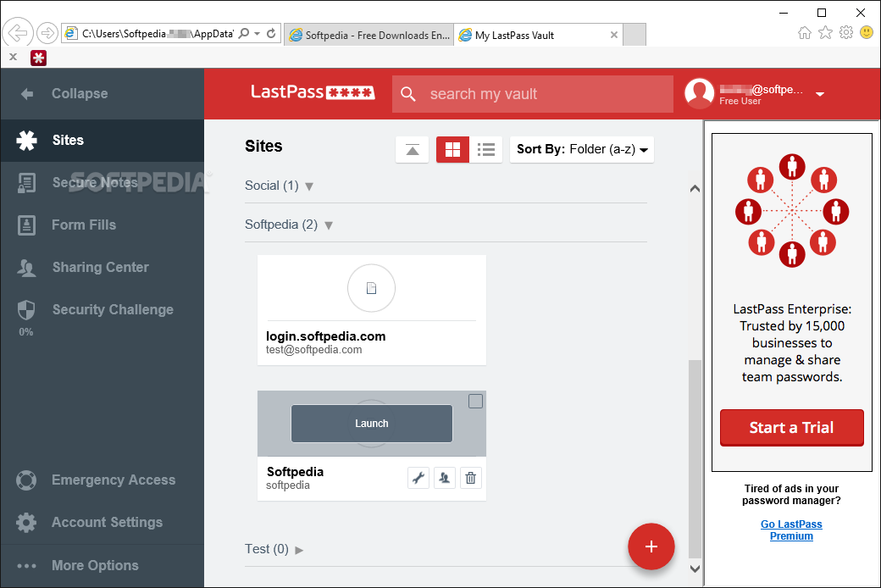The width and height of the screenshot is (881, 588).
Task: Open the Sites section
Action: tap(103, 140)
